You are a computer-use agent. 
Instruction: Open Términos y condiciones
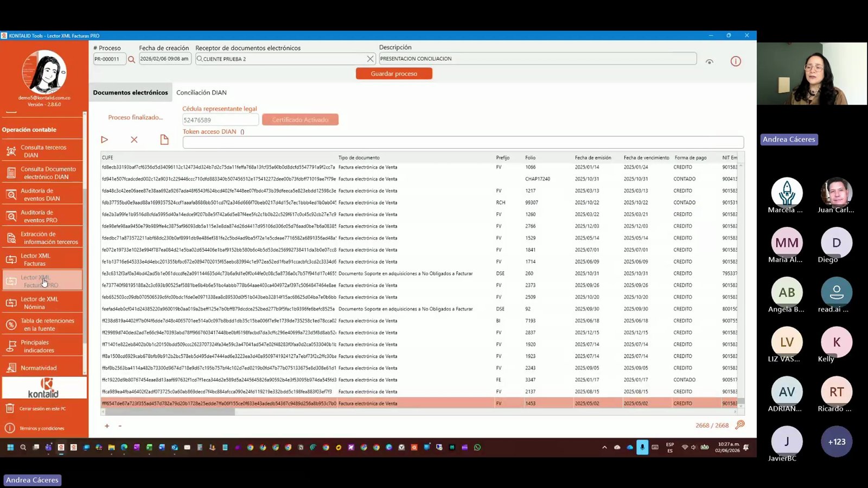click(42, 428)
